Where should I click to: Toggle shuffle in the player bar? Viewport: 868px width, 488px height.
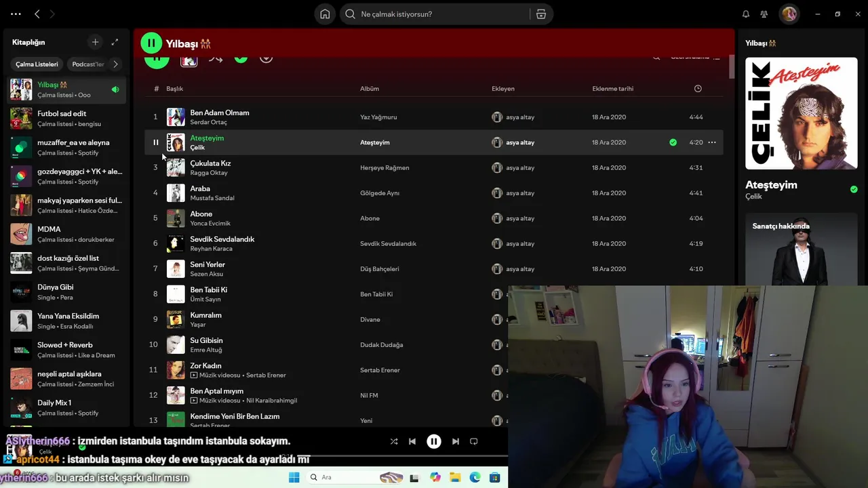click(x=394, y=441)
